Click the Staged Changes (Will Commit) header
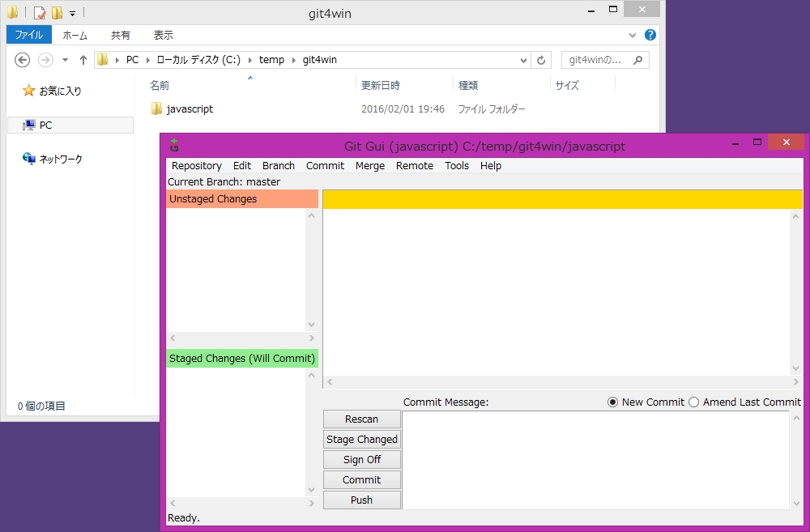810x532 pixels. [x=241, y=358]
